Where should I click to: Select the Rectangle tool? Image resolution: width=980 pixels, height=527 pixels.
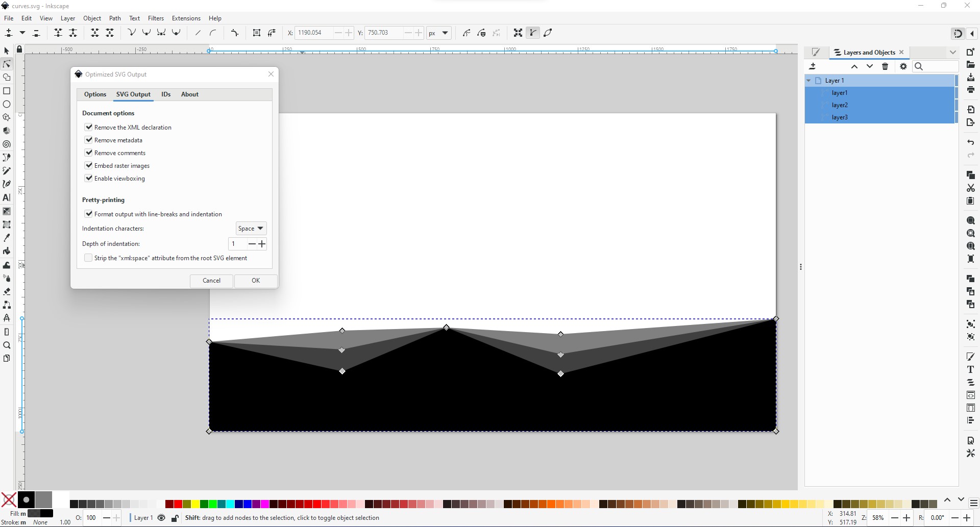tap(7, 91)
